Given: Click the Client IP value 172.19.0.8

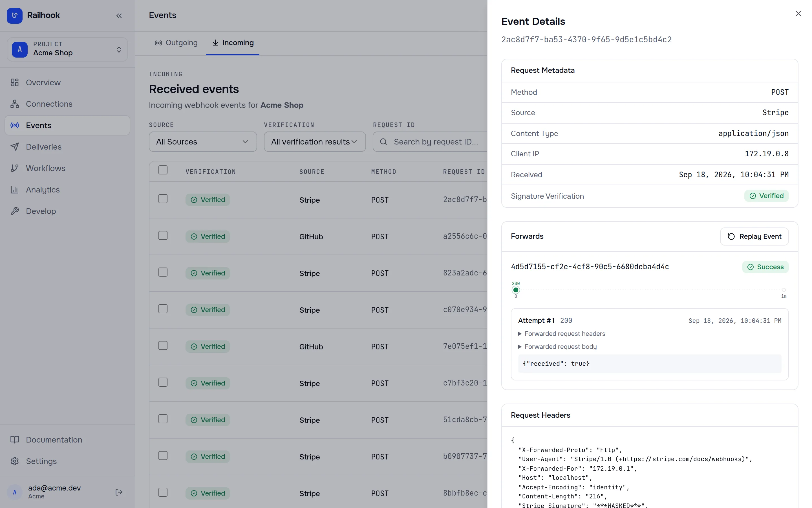Looking at the screenshot, I should point(766,154).
